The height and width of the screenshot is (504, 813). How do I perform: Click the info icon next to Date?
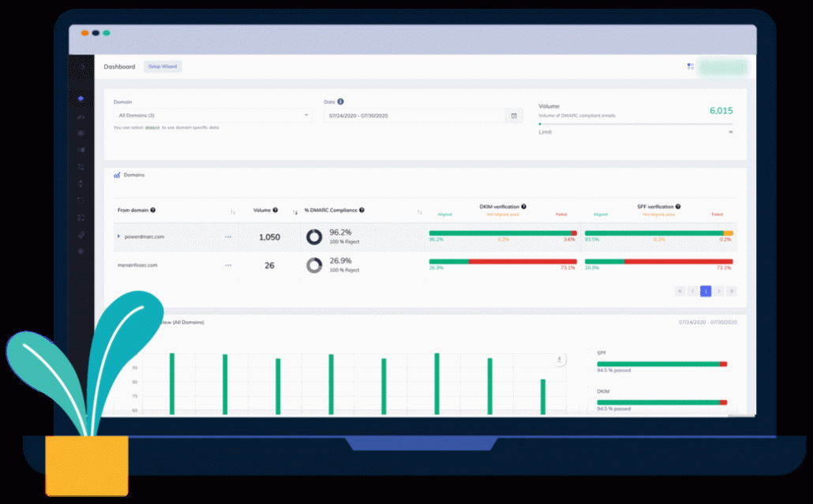point(341,102)
